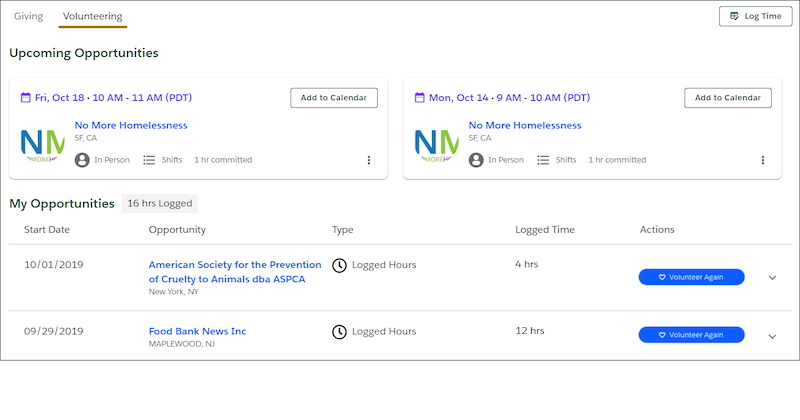Image resolution: width=800 pixels, height=420 pixels.
Task: Select the Volunteering tab
Action: click(93, 16)
